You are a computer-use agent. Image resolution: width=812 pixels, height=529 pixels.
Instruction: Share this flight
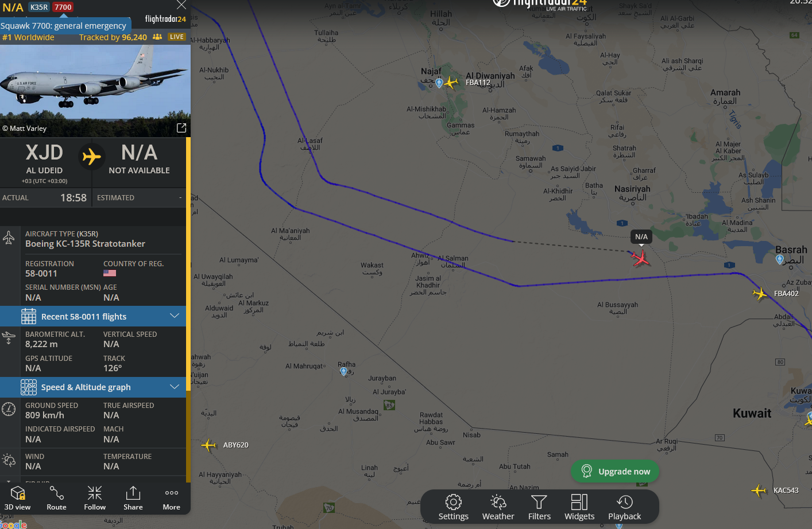[x=133, y=497]
